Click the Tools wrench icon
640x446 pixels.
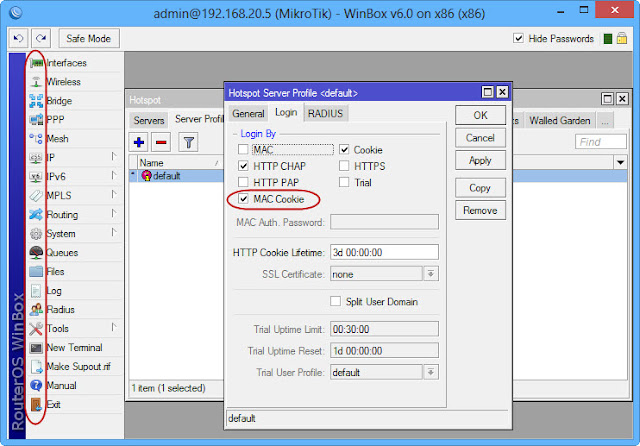pyautogui.click(x=36, y=328)
